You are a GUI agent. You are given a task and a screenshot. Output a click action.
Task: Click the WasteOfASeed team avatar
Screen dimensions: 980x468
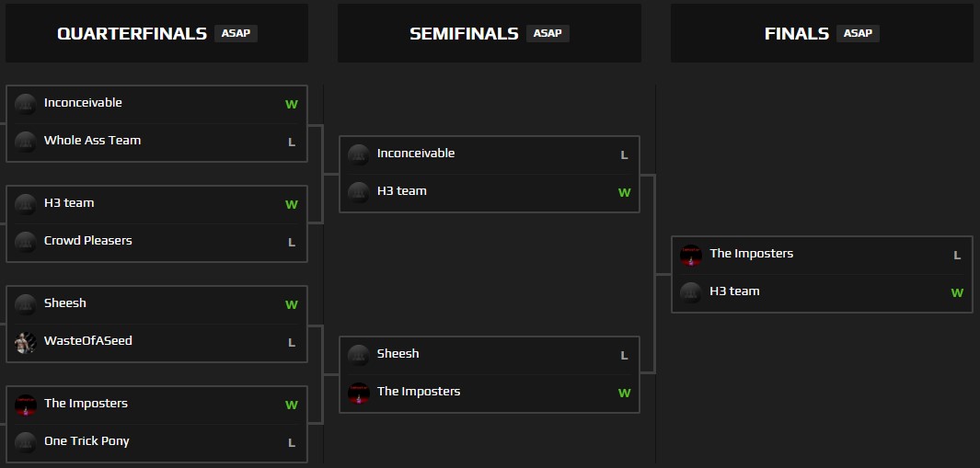point(26,342)
